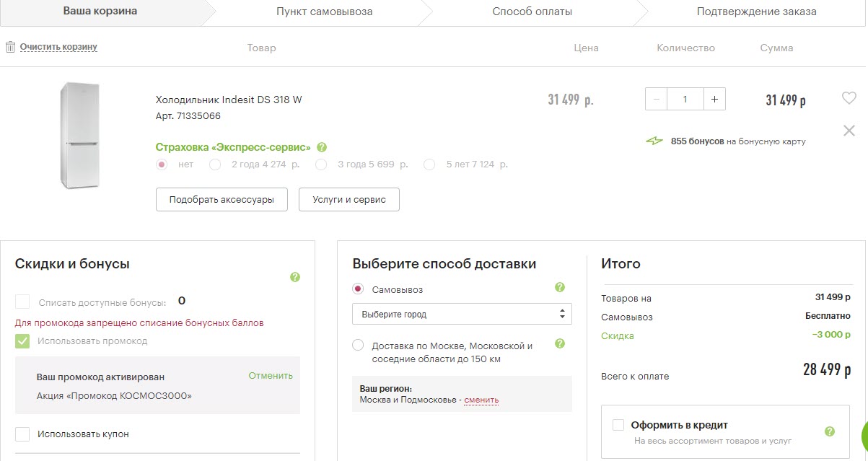Open the help icon beside Самовывоз option
868x461 pixels.
[559, 287]
